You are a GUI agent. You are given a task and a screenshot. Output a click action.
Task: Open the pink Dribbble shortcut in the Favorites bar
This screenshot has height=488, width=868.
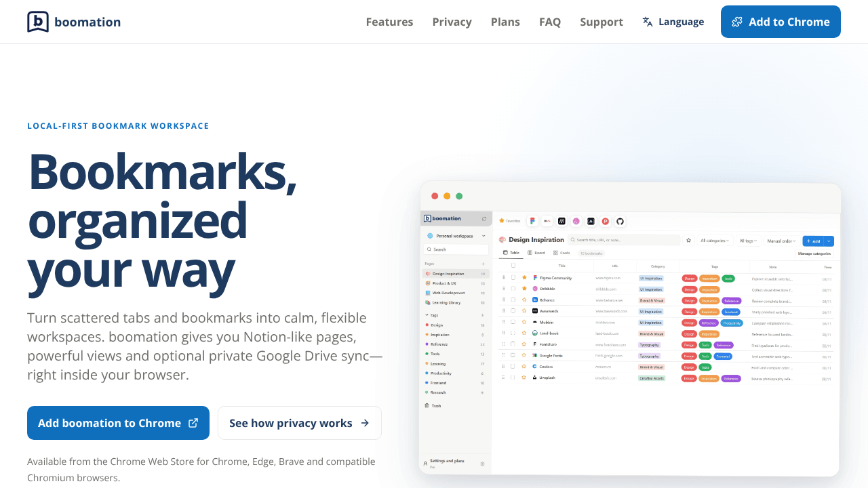576,221
